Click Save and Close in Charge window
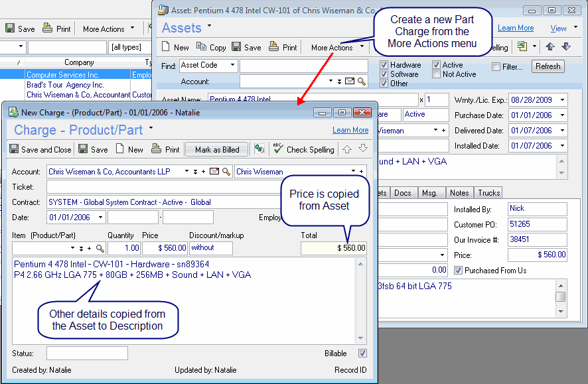The image size is (588, 384). [x=40, y=150]
